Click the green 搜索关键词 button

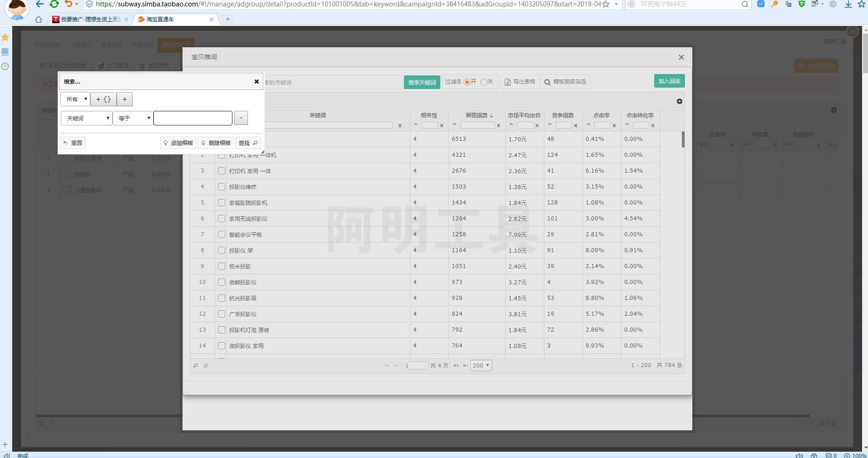[422, 82]
